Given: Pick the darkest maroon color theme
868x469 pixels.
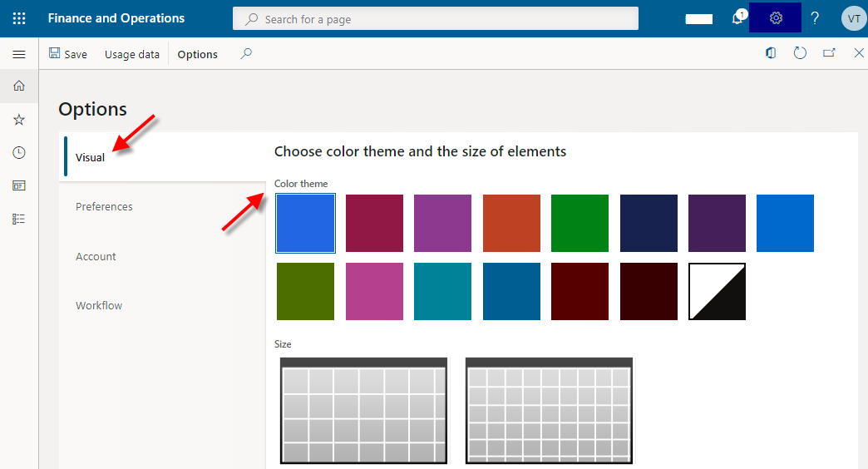Looking at the screenshot, I should click(x=649, y=291).
